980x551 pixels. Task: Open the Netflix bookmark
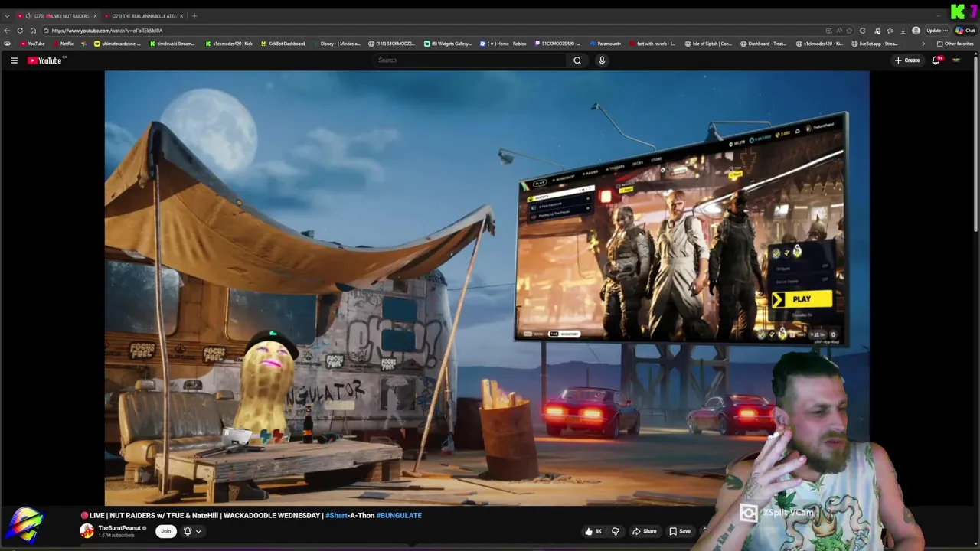coord(63,44)
